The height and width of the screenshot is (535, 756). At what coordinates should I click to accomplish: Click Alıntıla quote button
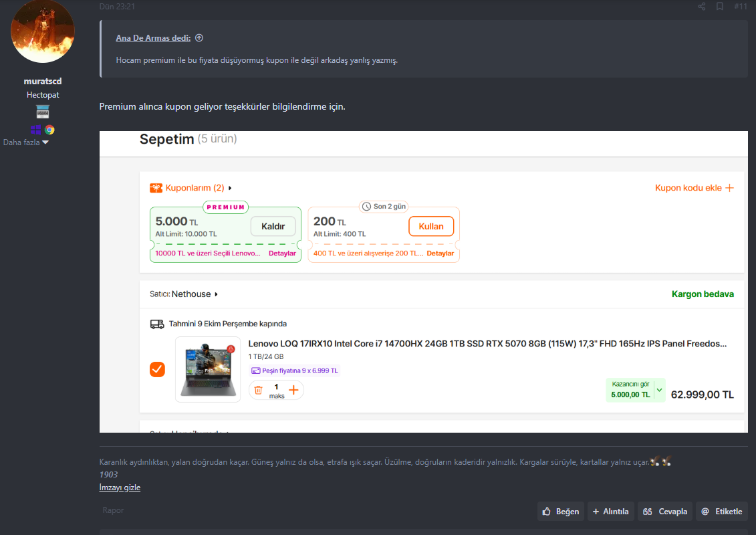[x=610, y=512]
